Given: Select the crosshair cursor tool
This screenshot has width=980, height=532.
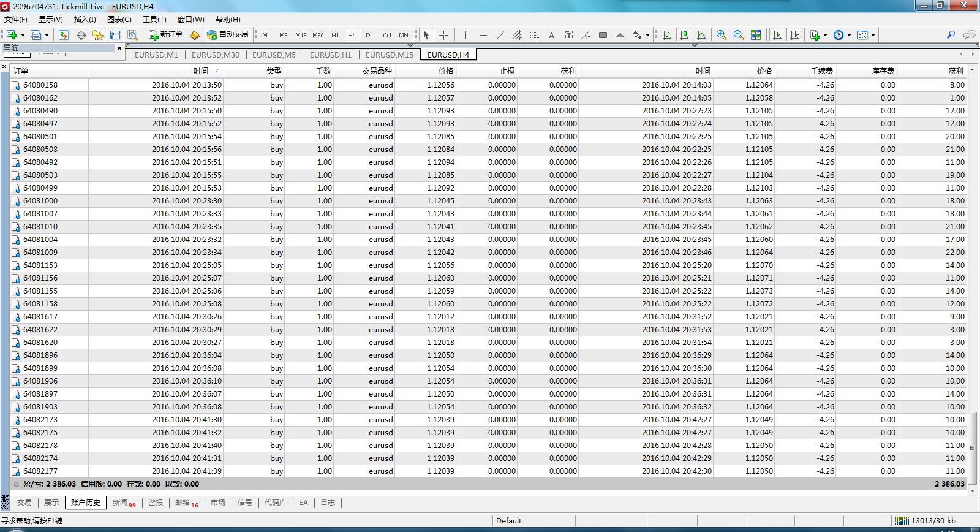Looking at the screenshot, I should click(x=444, y=35).
